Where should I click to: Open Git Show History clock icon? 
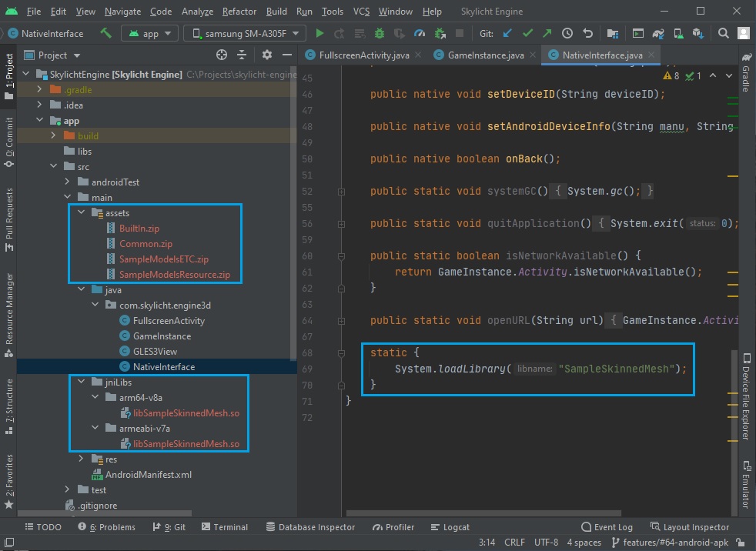567,33
